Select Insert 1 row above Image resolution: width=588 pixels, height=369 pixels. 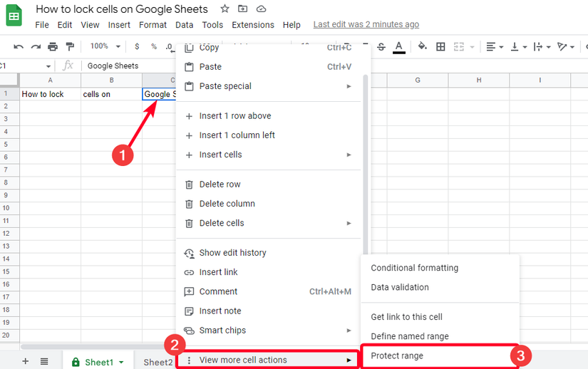click(235, 116)
